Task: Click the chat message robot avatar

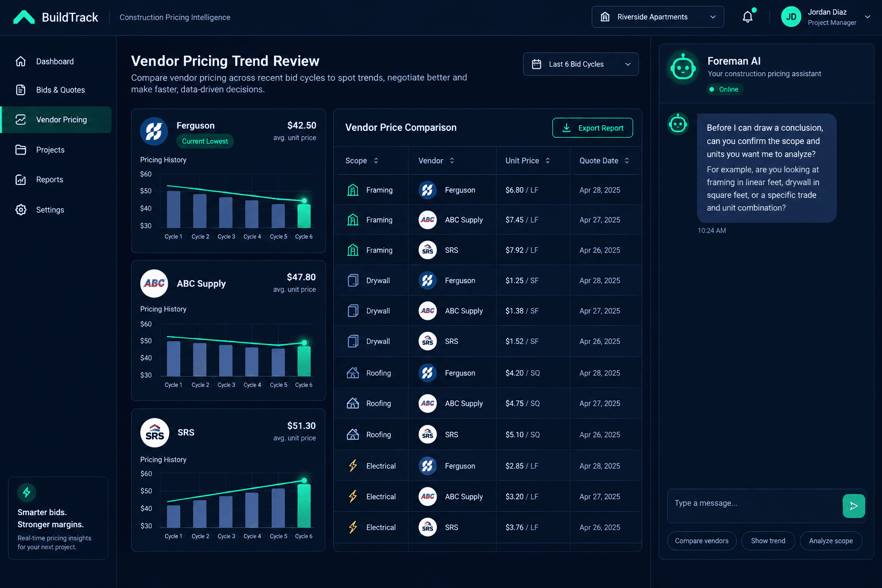Action: 678,123
